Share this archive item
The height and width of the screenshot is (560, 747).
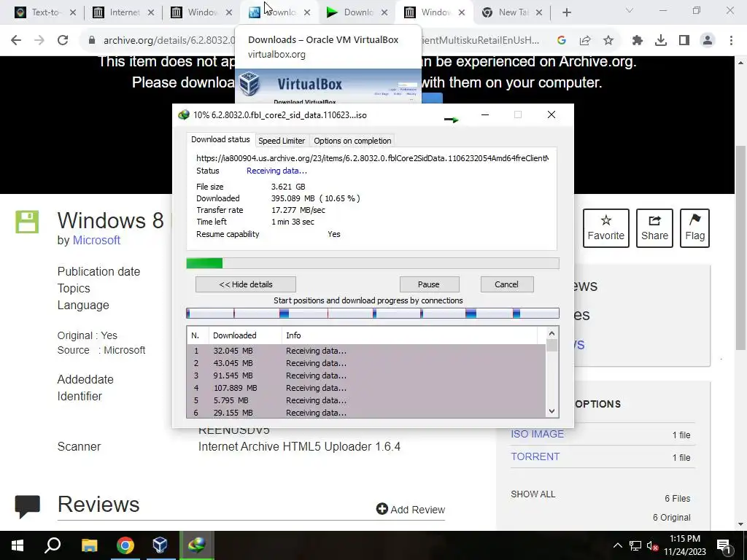654,228
